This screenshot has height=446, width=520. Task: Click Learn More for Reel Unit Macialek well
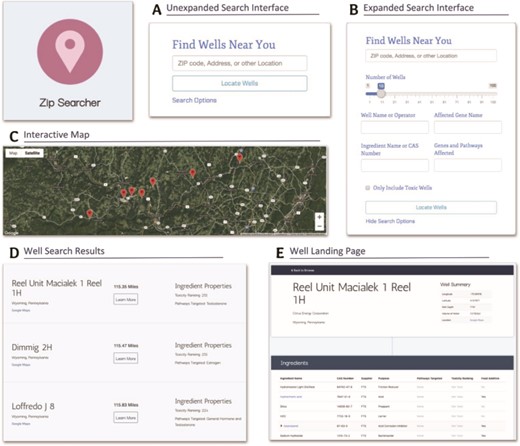tap(126, 299)
